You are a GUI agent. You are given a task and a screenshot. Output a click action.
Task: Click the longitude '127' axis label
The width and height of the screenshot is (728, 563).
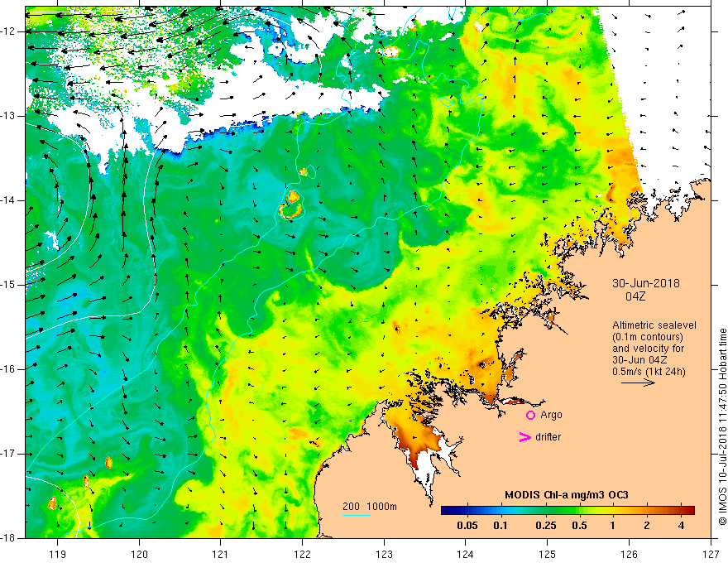point(711,554)
